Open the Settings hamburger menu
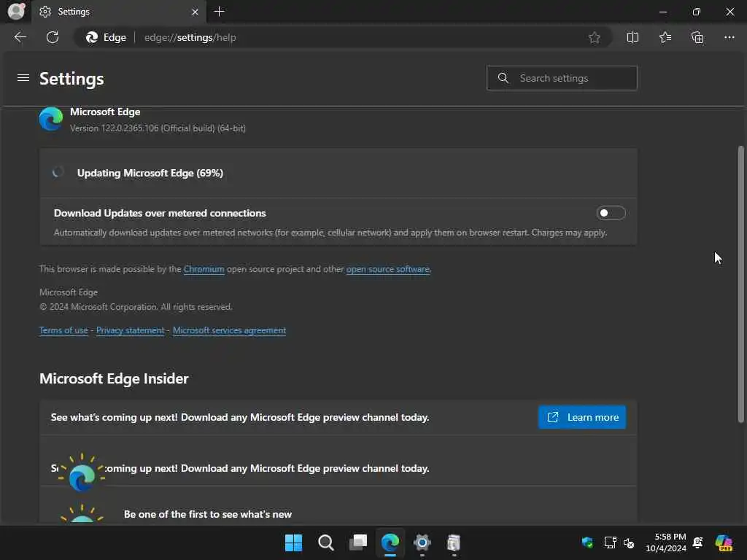747x560 pixels. point(23,77)
